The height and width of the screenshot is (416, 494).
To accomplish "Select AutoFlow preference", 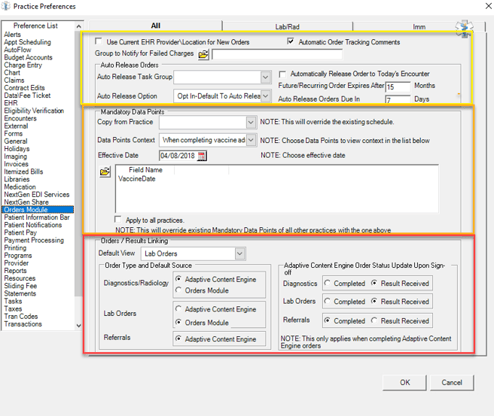I will tap(17, 50).
